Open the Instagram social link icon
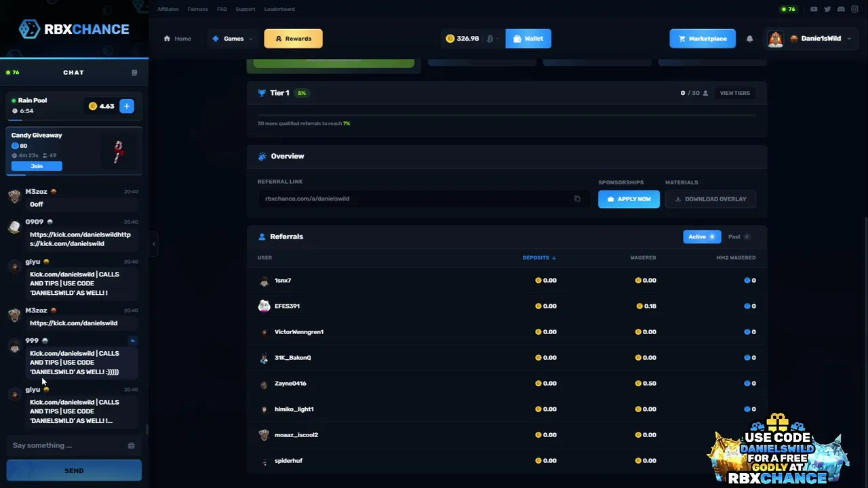868x488 pixels. point(854,9)
